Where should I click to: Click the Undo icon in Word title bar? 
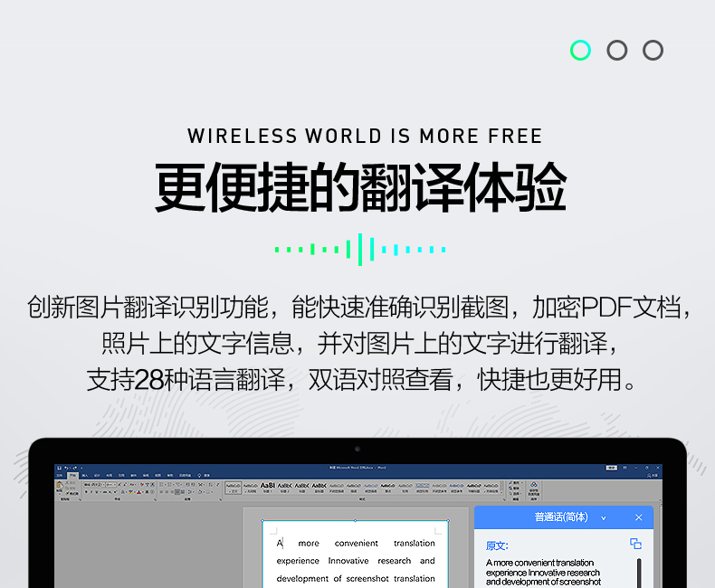(x=66, y=468)
